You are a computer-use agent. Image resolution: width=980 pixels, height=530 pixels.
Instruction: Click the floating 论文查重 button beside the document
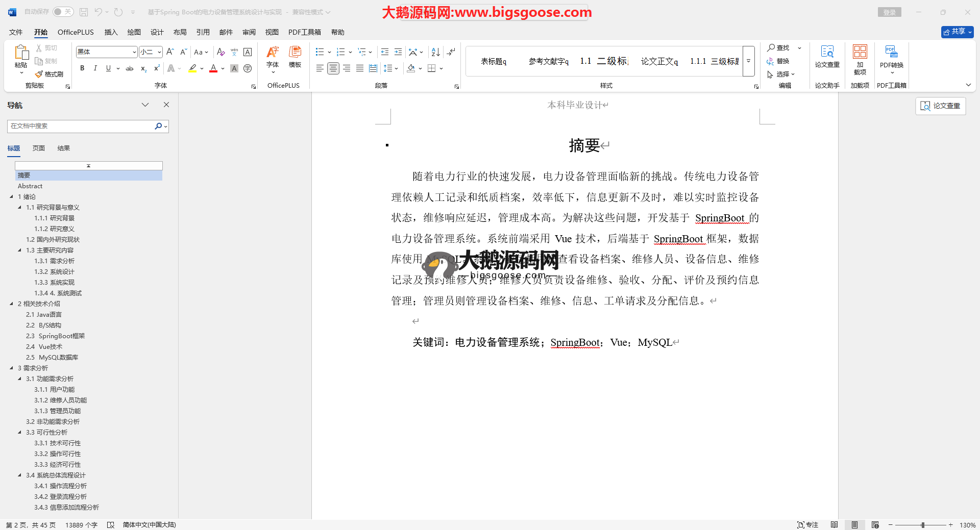[940, 106]
